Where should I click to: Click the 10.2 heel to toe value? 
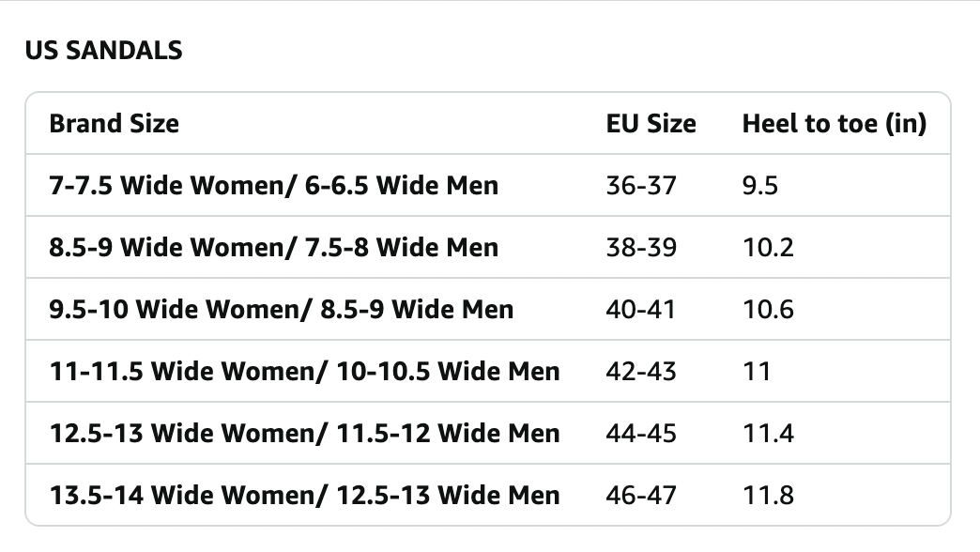(768, 247)
